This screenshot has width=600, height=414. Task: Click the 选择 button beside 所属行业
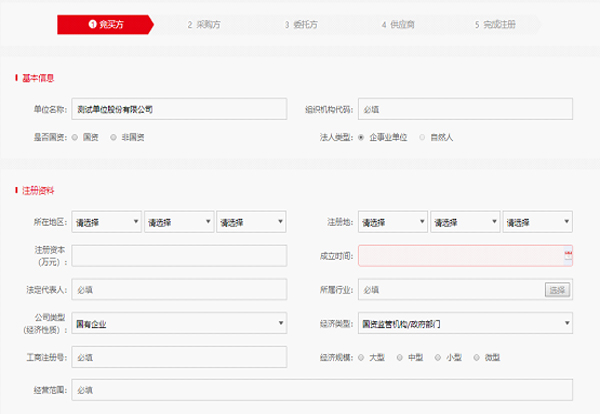pos(557,290)
